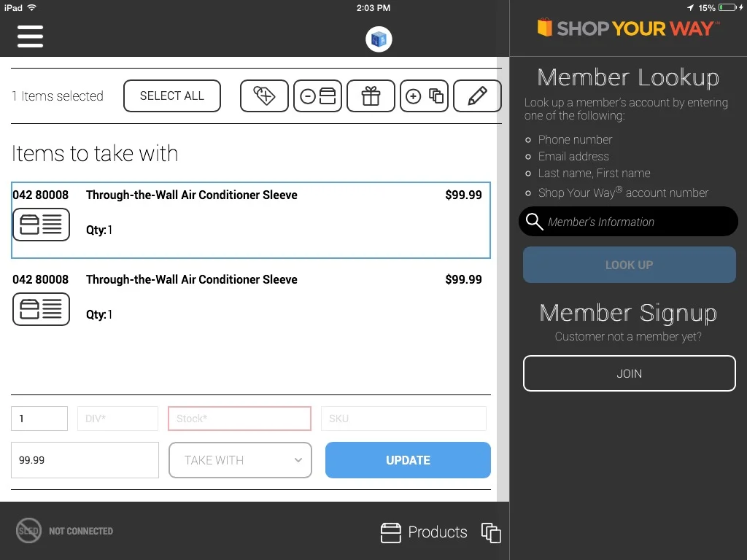
Task: Focus the quantity field showing 1
Action: pos(39,419)
